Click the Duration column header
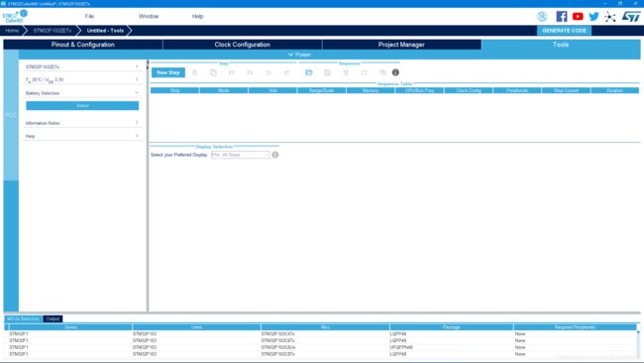 coord(615,90)
